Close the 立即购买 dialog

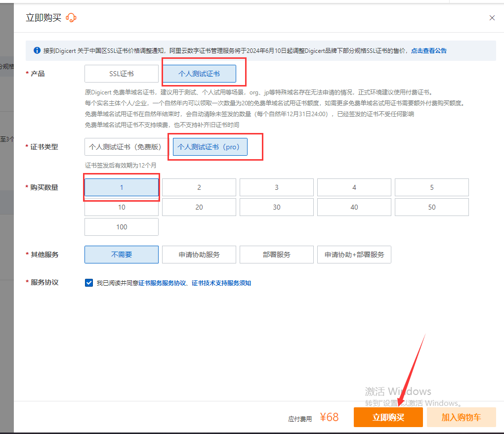492,18
